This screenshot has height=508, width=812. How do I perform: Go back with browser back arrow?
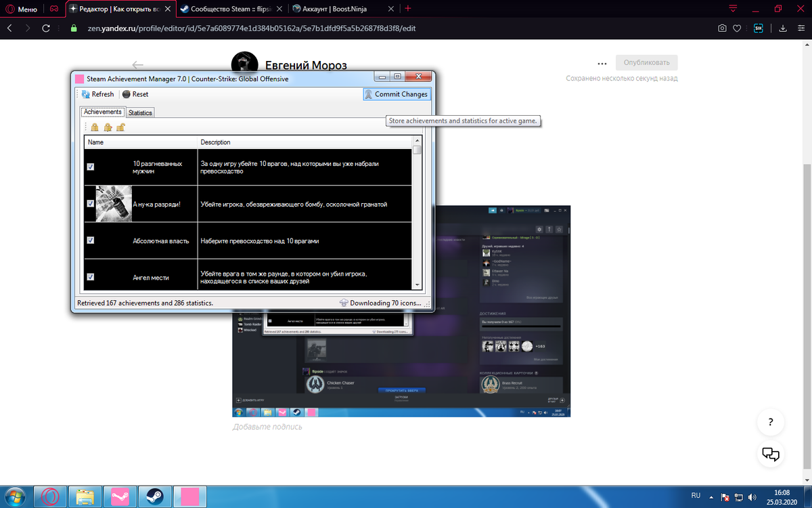[10, 28]
